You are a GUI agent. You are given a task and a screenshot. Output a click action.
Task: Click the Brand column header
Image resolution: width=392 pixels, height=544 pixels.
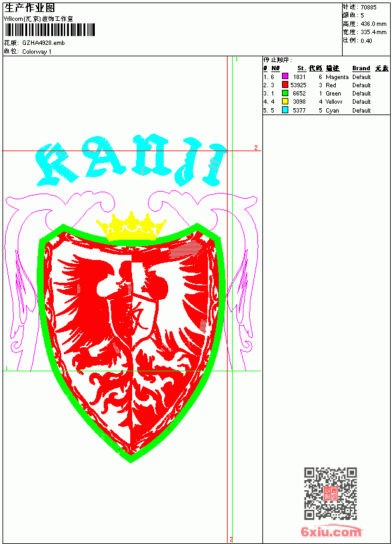tap(361, 68)
